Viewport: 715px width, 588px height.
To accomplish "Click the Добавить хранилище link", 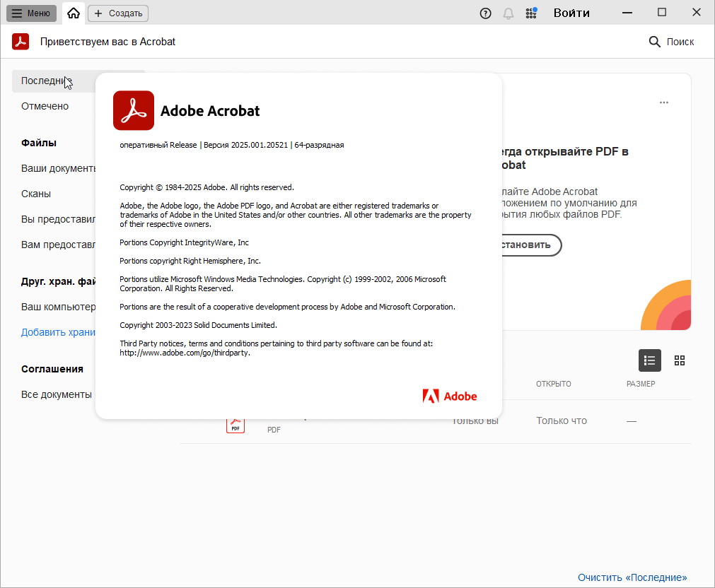I will pos(59,332).
